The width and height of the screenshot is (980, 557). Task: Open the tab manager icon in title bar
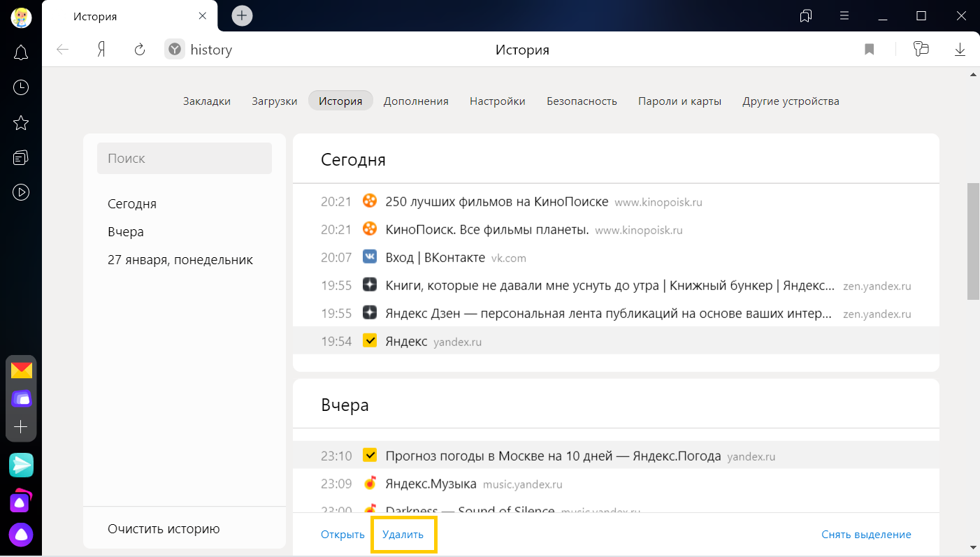806,16
